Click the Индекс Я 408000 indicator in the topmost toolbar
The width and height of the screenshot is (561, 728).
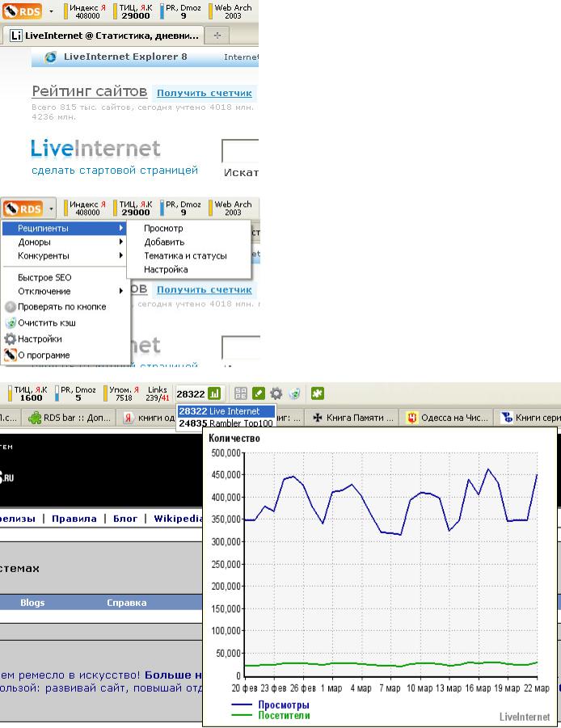(x=85, y=11)
